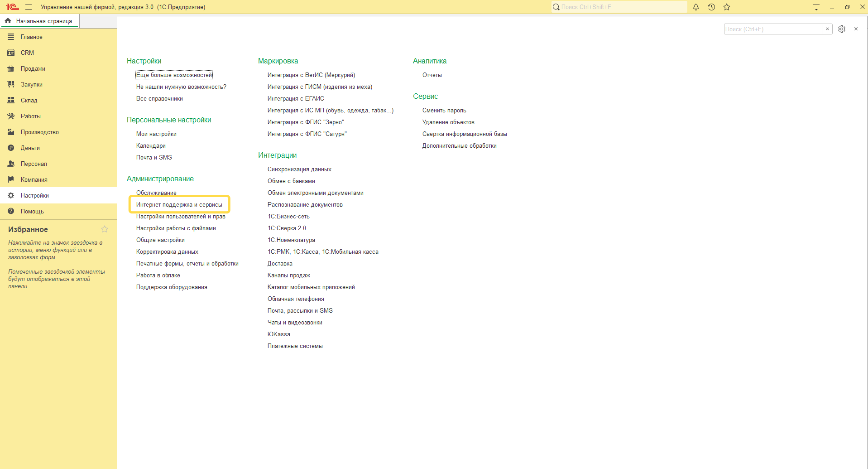This screenshot has width=868, height=469.
Task: Select the CRM section in sidebar
Action: pos(27,53)
